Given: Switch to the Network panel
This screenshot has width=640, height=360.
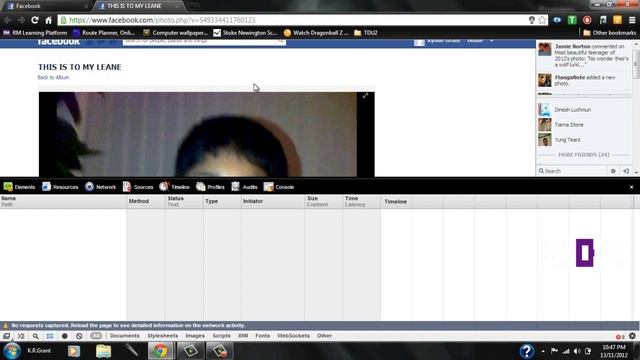Looking at the screenshot, I should 100,187.
